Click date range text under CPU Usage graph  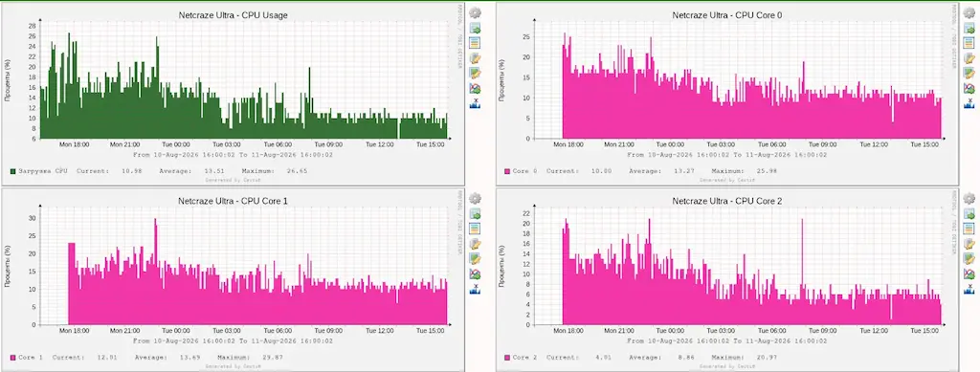point(233,155)
